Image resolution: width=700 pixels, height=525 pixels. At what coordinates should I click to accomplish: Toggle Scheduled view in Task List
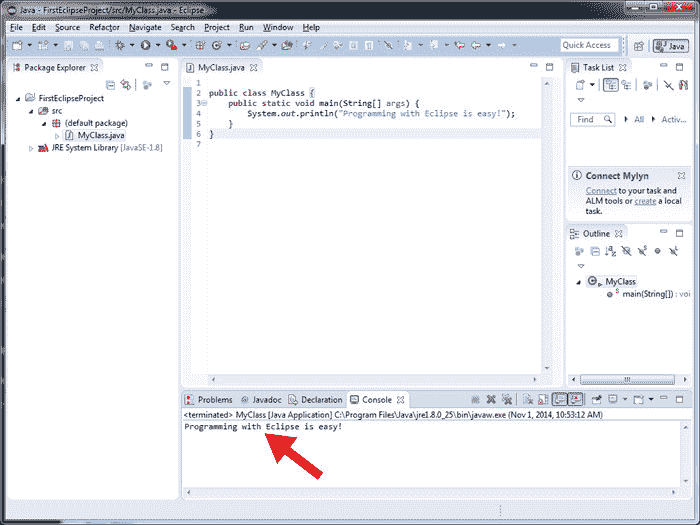626,85
